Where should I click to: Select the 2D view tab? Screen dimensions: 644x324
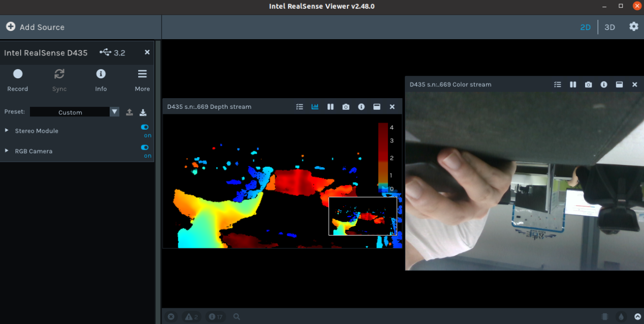[586, 27]
